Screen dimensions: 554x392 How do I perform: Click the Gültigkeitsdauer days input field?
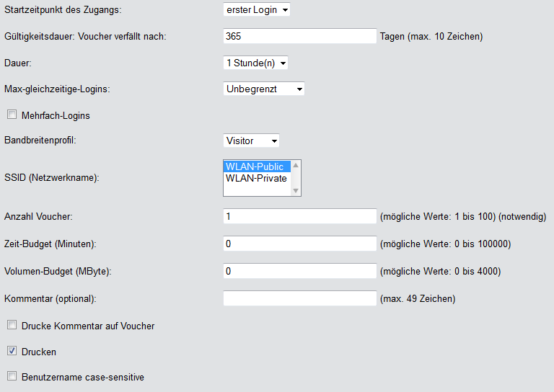click(x=300, y=36)
